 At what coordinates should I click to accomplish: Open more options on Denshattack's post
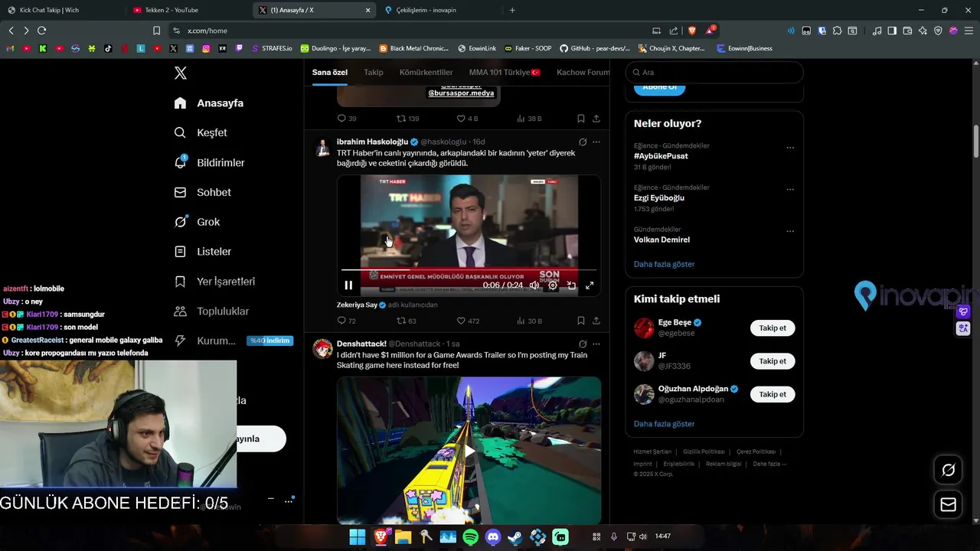596,344
